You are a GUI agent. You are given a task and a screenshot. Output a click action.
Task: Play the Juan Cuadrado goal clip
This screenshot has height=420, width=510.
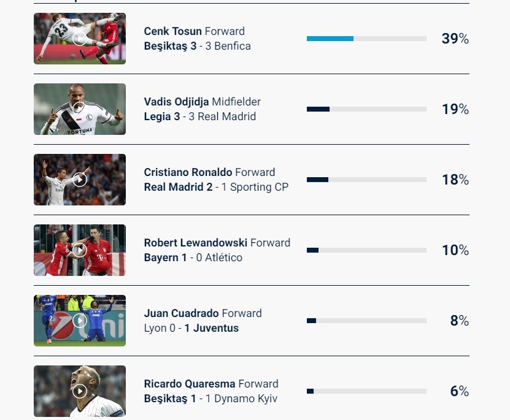(80, 320)
